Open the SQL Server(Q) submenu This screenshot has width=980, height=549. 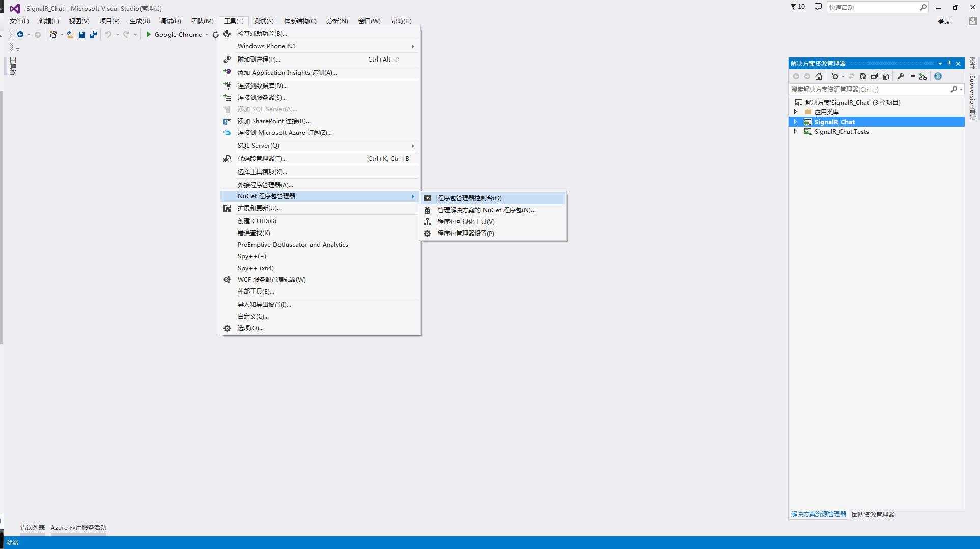320,145
